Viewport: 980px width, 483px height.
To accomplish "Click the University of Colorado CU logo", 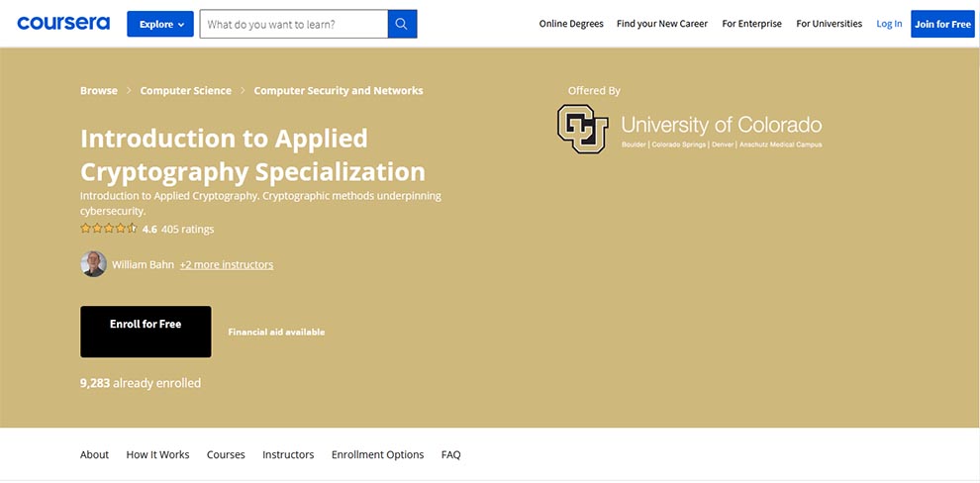I will click(x=582, y=129).
